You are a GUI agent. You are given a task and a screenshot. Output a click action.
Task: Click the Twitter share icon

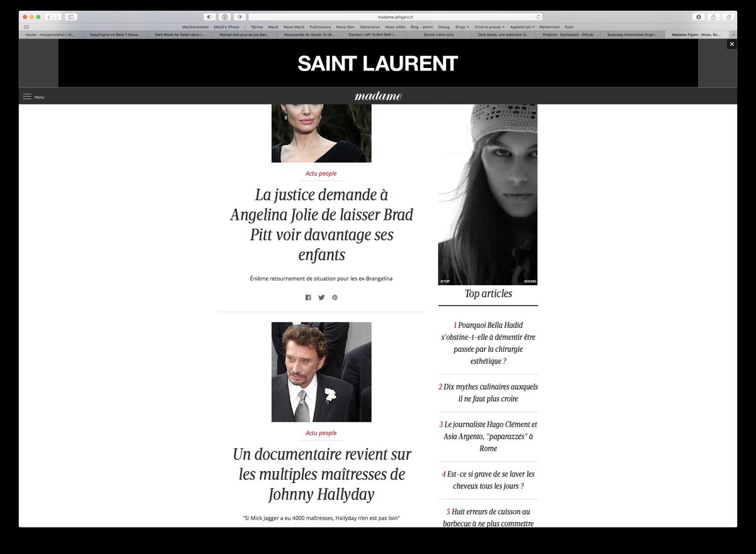(321, 297)
